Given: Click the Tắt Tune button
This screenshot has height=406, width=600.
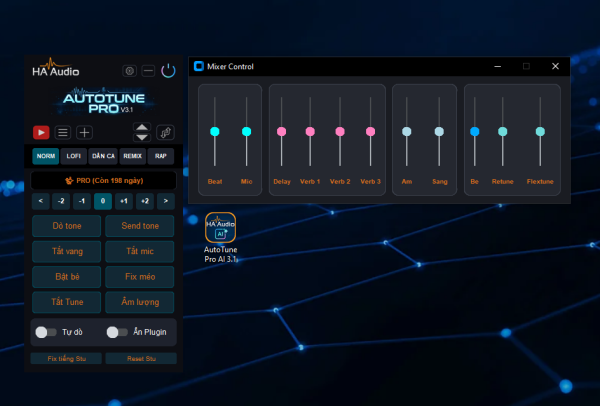Looking at the screenshot, I should click(x=67, y=302).
